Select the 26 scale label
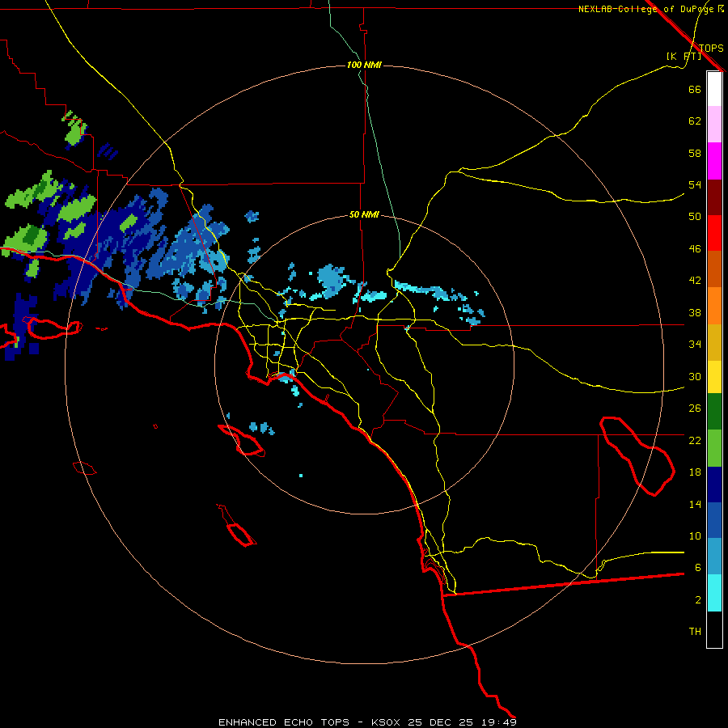Viewport: 728px width, 728px height. click(x=695, y=408)
